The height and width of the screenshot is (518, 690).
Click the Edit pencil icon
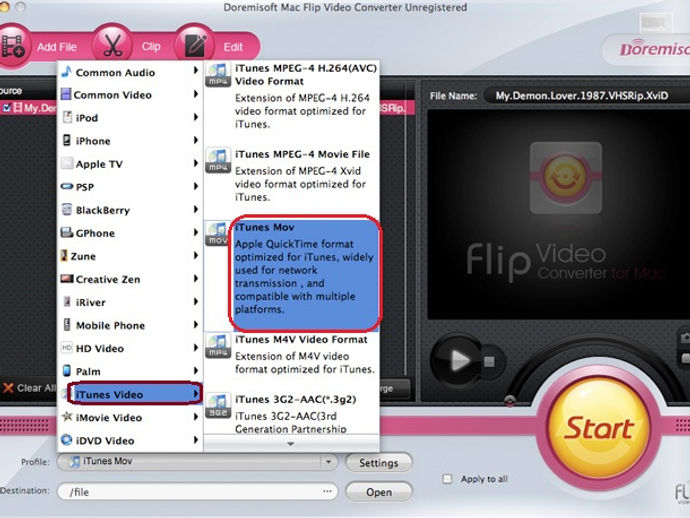[x=195, y=46]
